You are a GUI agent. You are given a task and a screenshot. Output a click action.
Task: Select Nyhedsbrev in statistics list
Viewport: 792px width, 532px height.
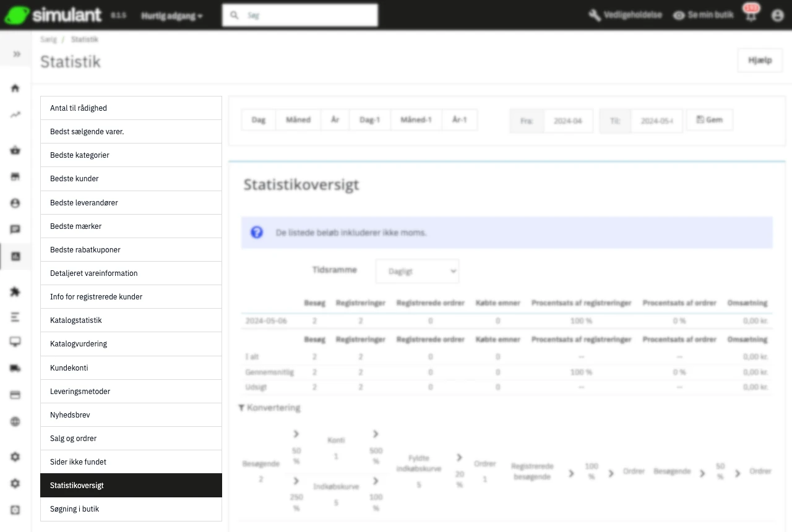[x=131, y=415]
